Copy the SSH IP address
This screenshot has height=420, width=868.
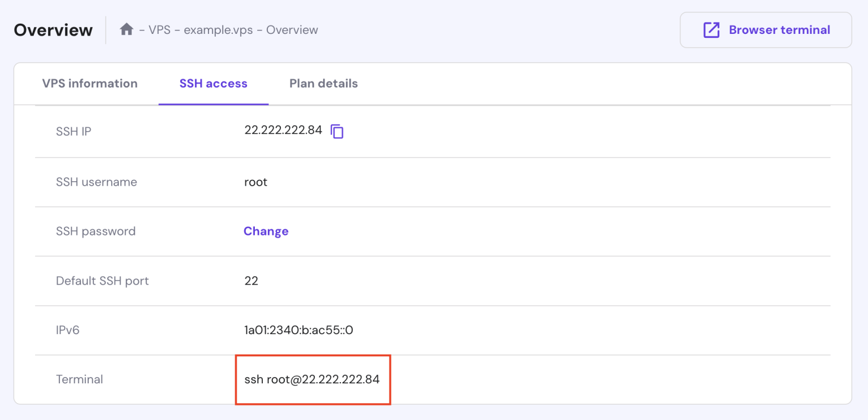click(x=337, y=132)
